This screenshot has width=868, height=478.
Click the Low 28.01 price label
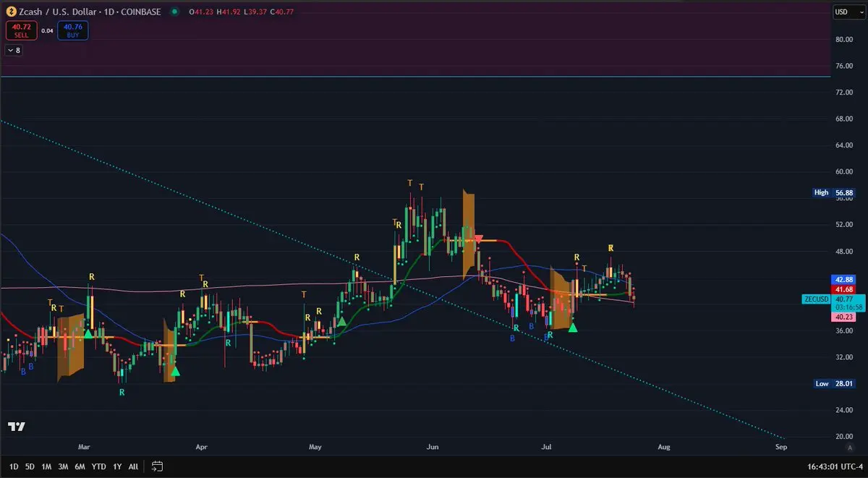point(833,384)
